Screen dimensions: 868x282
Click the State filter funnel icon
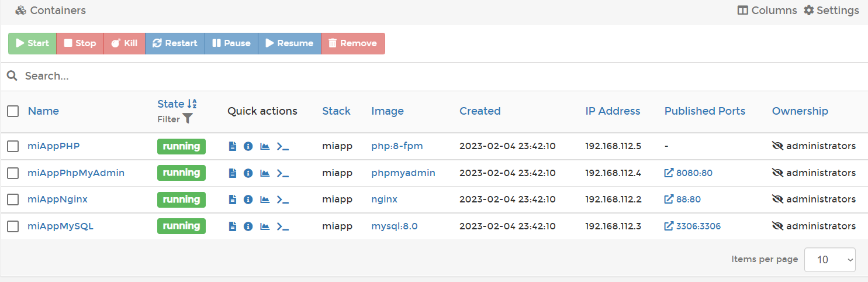coord(187,119)
